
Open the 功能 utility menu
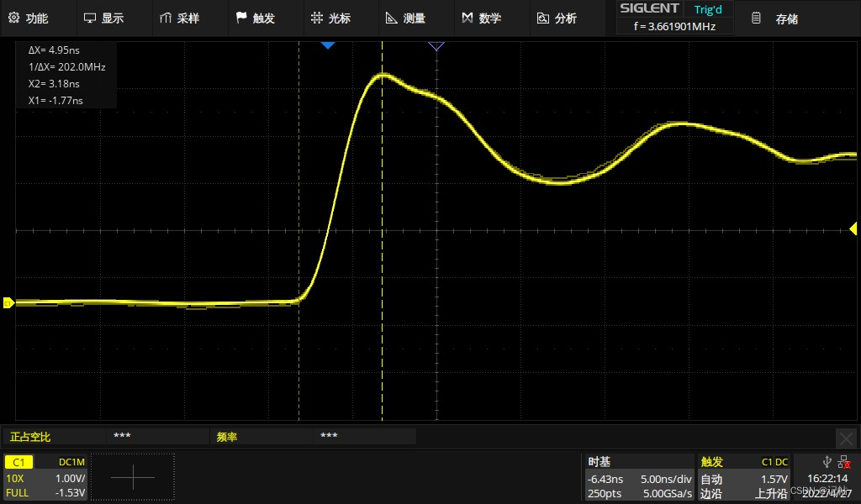coord(29,18)
